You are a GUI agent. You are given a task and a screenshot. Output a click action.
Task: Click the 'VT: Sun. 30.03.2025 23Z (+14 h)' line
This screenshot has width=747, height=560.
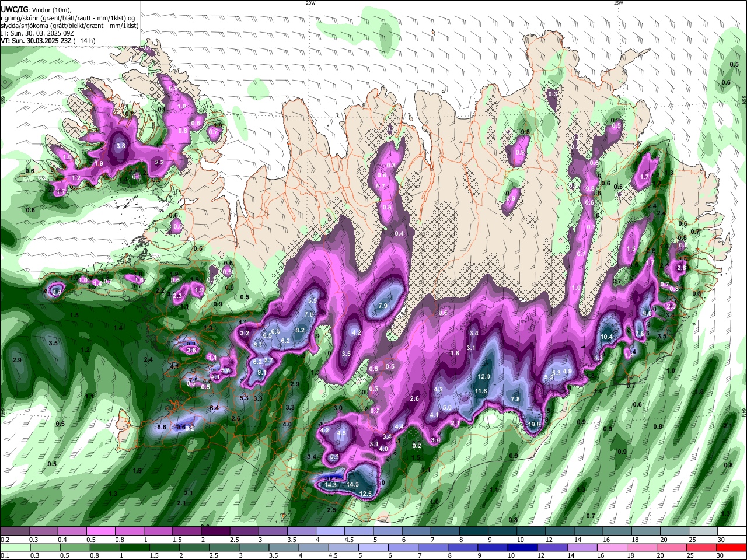pyautogui.click(x=48, y=41)
